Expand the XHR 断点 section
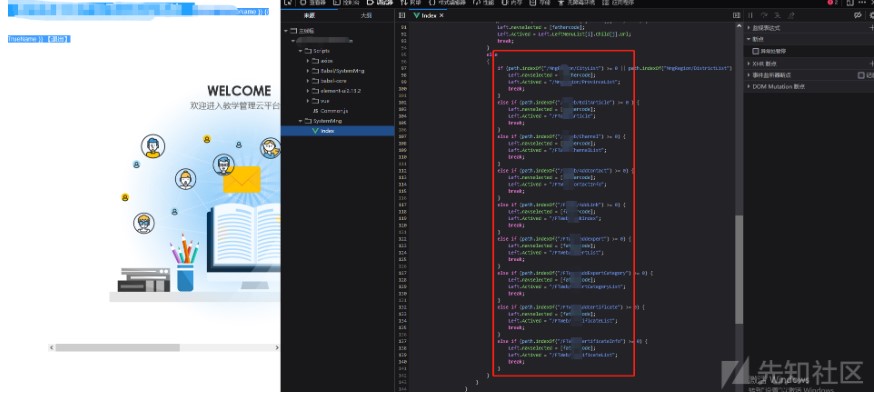This screenshot has height=393, width=874. (x=749, y=64)
